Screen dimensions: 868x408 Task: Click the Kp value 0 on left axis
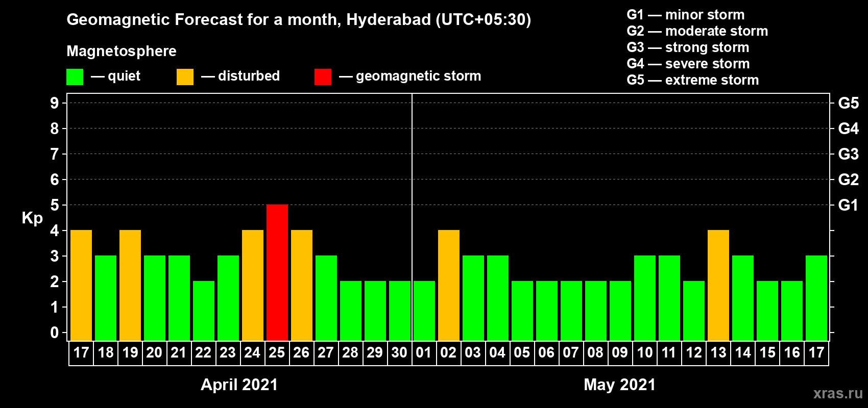pos(55,333)
